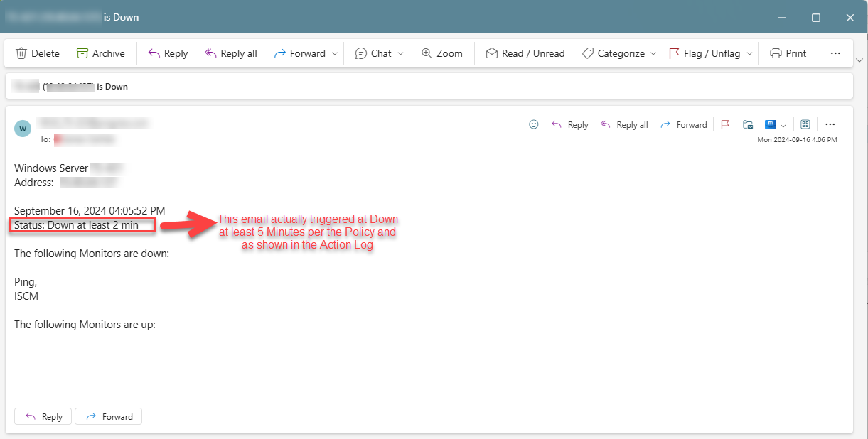This screenshot has height=439, width=868.
Task: Expand the Chat dropdown arrow
Action: (400, 53)
